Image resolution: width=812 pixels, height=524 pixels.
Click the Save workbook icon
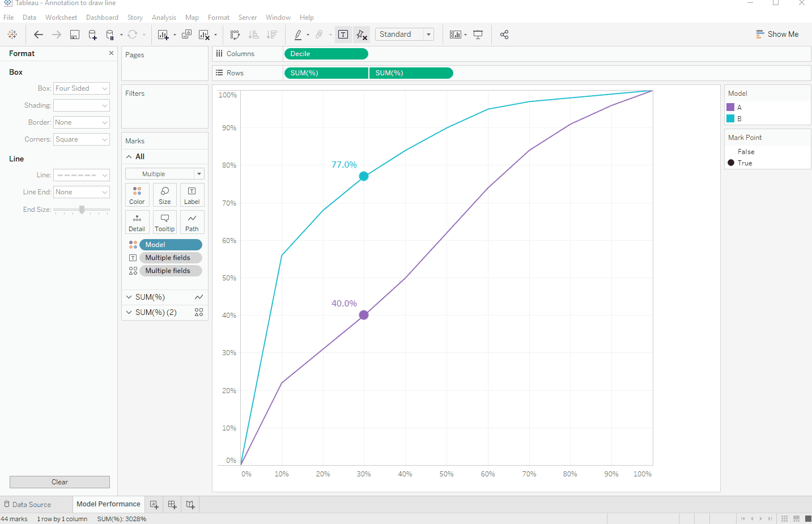point(75,35)
